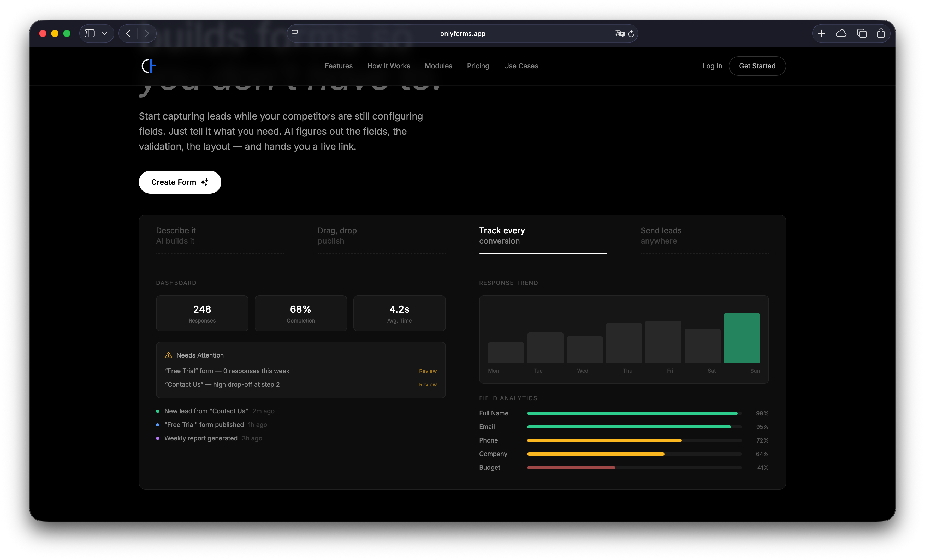This screenshot has width=925, height=560.
Task: Review the Contact Us drop-off alert
Action: tap(428, 384)
